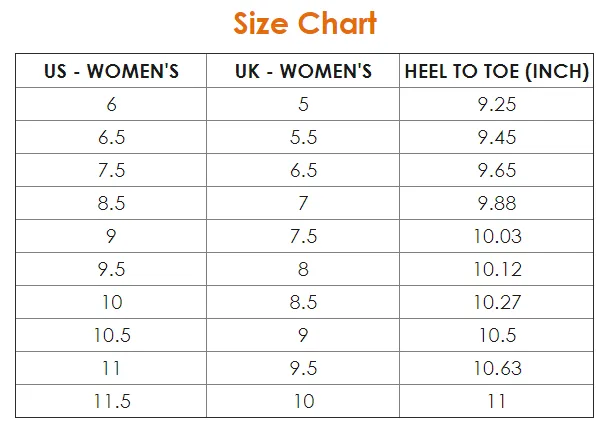Select UK size 10 cell

point(303,401)
